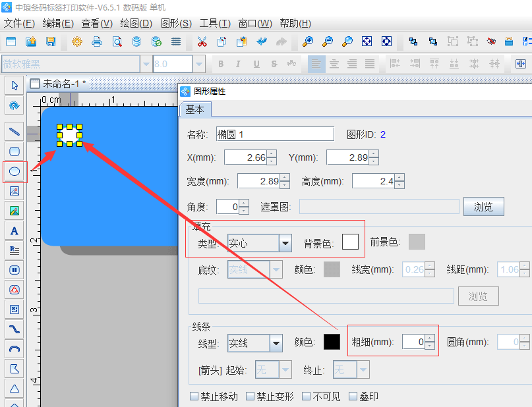532x407 pixels.
Task: Select the ellipse drawing tool
Action: 15,172
